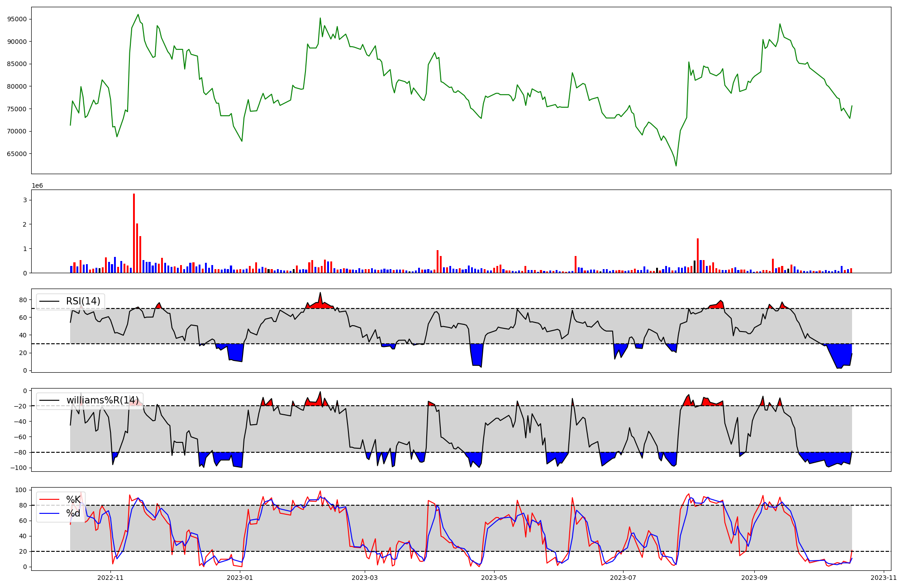Click the williams%R(14) legend label
This screenshot has width=905, height=588.
click(103, 400)
